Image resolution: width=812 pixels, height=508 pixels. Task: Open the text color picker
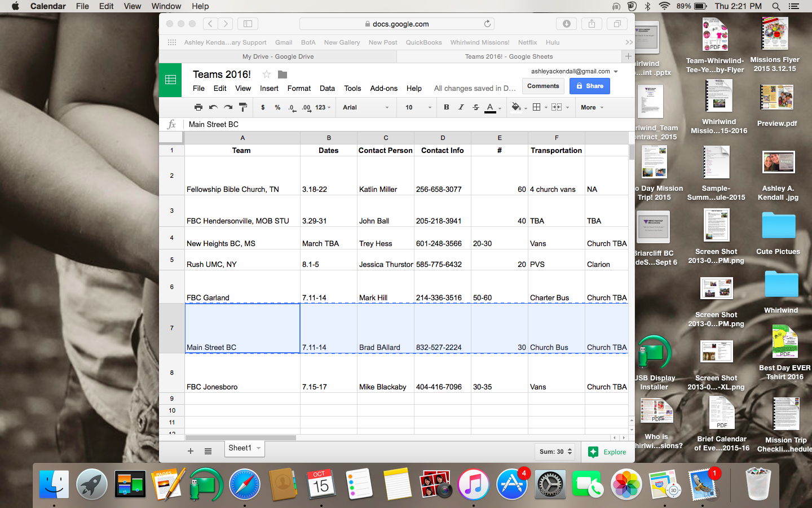coord(491,107)
